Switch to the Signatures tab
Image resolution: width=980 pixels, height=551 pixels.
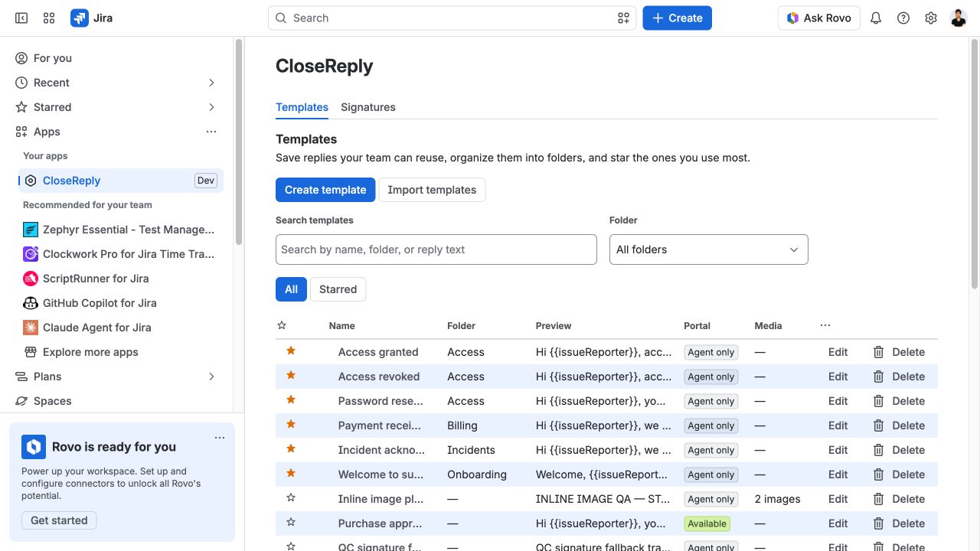click(368, 107)
